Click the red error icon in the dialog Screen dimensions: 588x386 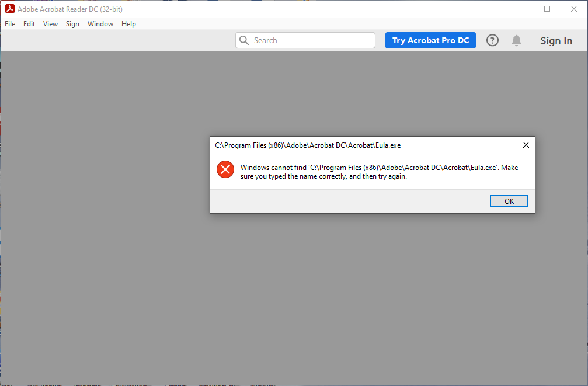coord(225,169)
